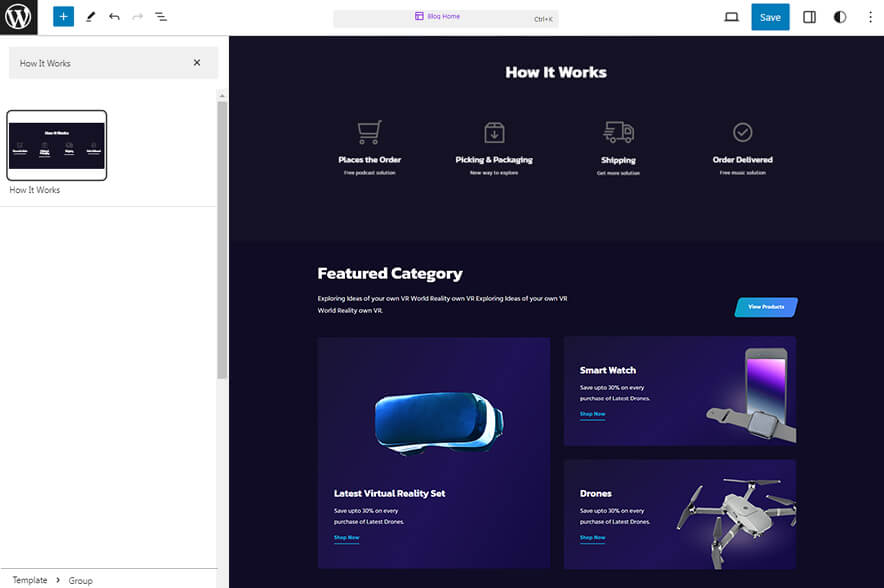Click Shop Now under Smart Watch
Screen dimensions: 884x588
tap(592, 414)
